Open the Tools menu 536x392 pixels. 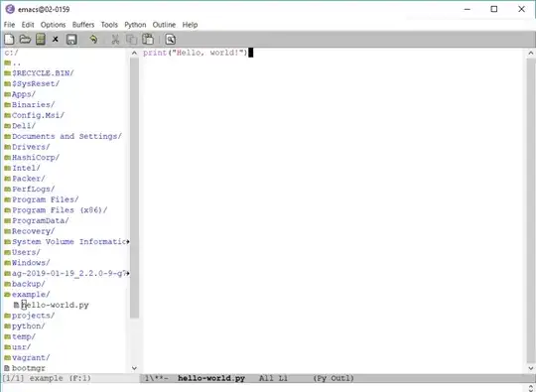coord(109,25)
